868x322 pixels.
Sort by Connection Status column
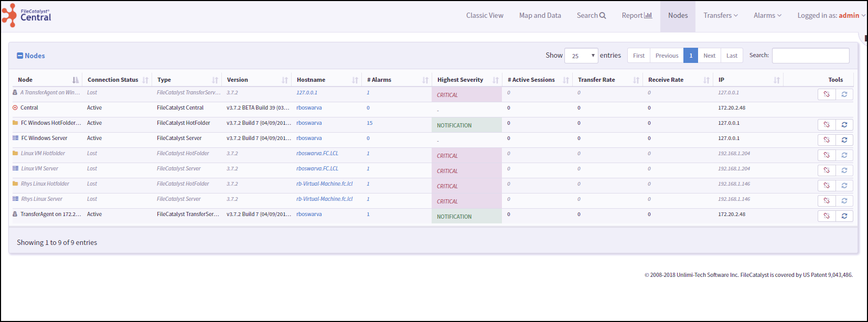tap(117, 80)
